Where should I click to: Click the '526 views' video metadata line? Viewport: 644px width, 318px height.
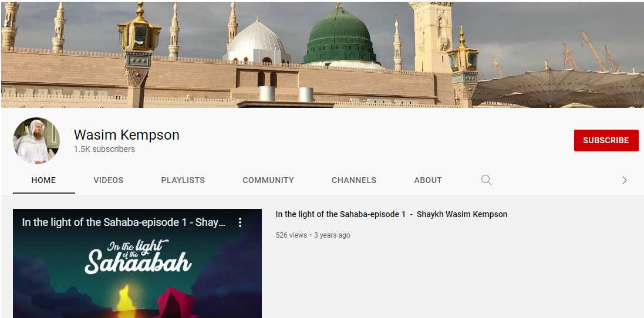point(313,235)
